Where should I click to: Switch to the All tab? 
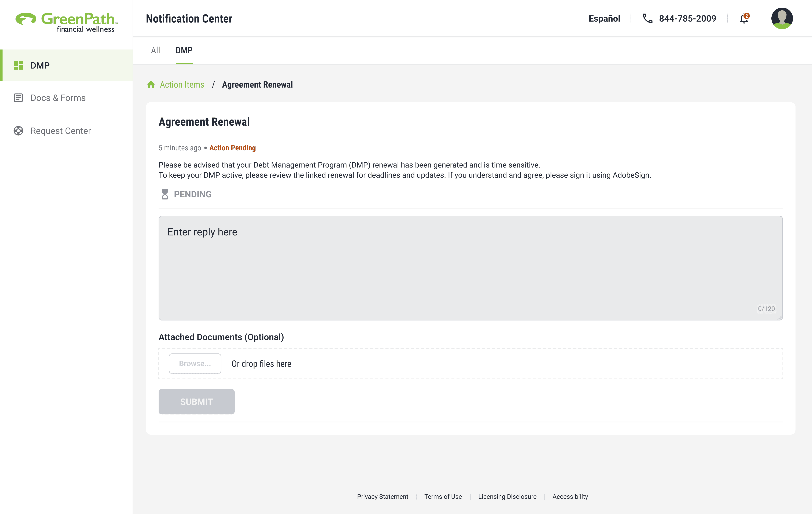pyautogui.click(x=155, y=51)
